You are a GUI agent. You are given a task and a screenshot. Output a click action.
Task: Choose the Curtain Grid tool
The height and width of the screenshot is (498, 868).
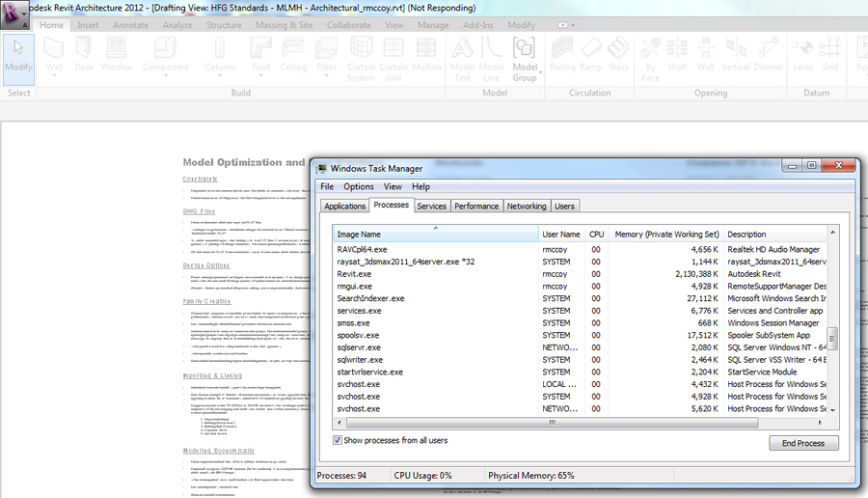coord(393,59)
